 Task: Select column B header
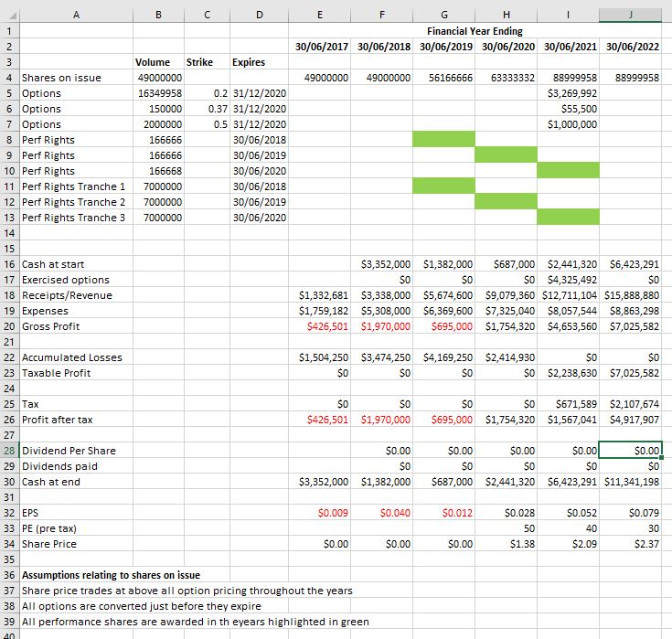click(x=158, y=15)
